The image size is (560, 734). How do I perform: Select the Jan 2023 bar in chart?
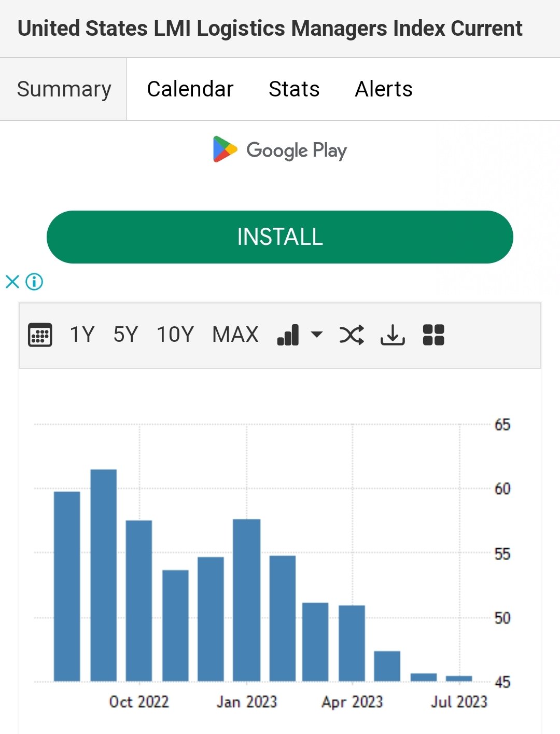247,600
